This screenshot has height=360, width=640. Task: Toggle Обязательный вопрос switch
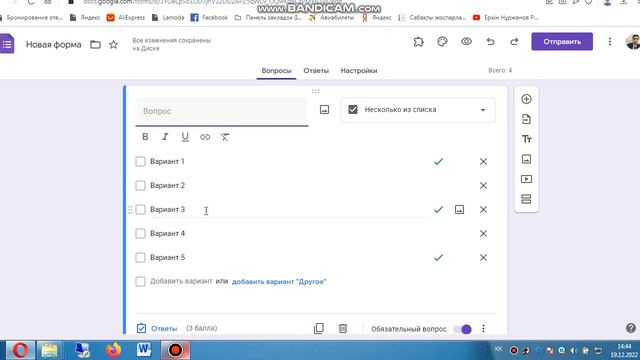coord(462,329)
